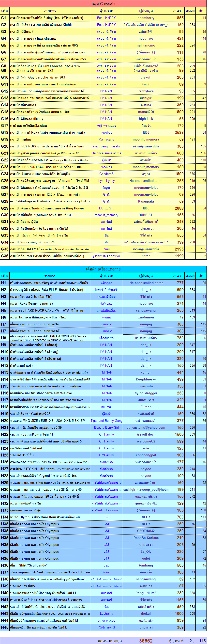Select bidder 'tip_customs@yahoo.com'
The image size is (207, 644).
pos(146,427)
